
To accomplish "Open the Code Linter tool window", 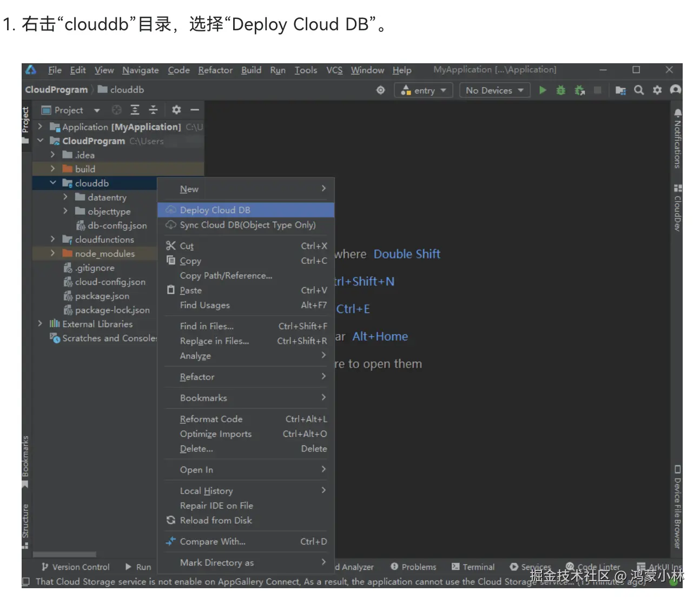I will point(593,567).
